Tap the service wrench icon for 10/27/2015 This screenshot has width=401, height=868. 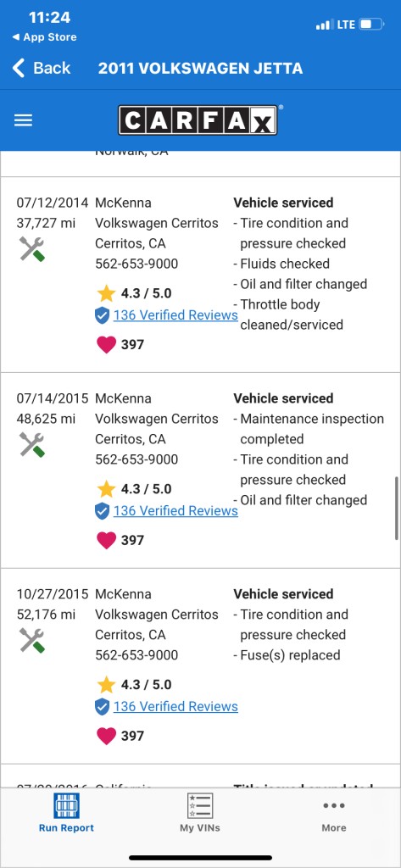click(31, 641)
